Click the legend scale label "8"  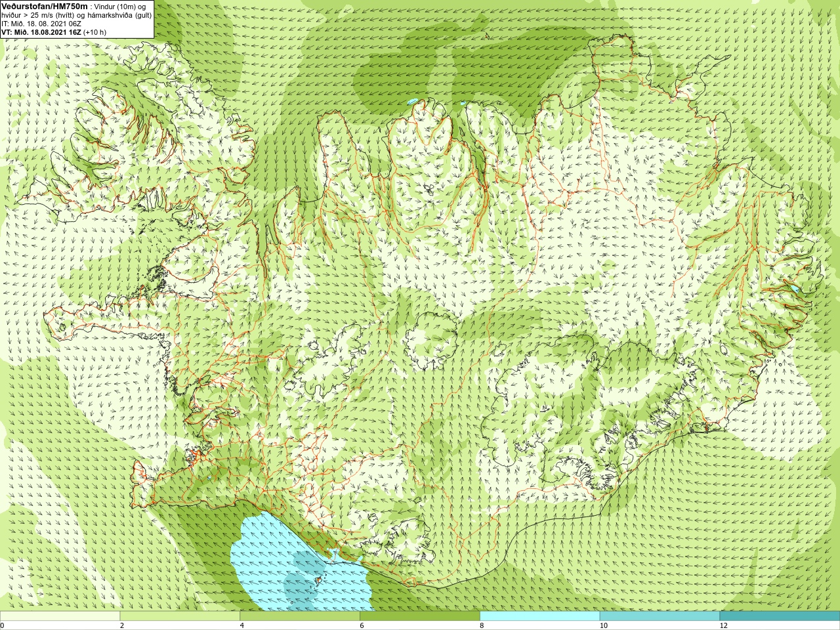[x=482, y=625]
